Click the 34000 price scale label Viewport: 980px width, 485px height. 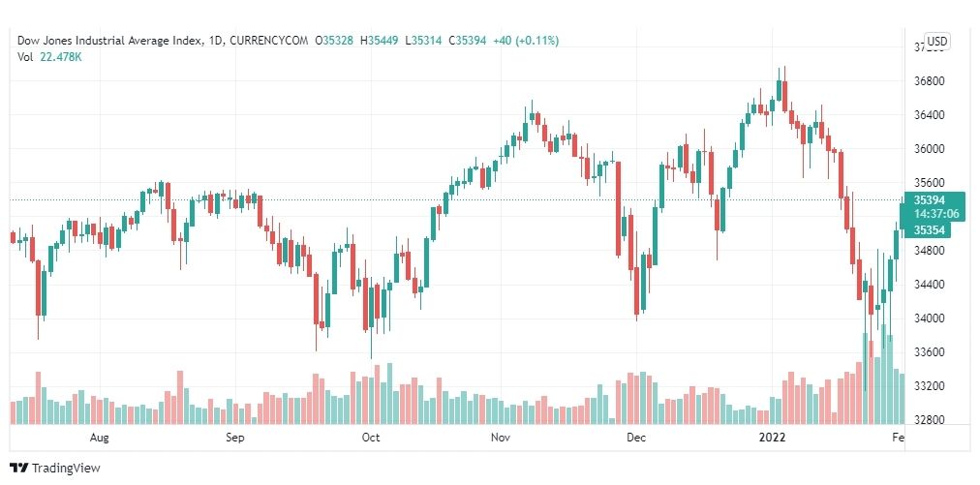[x=930, y=318]
